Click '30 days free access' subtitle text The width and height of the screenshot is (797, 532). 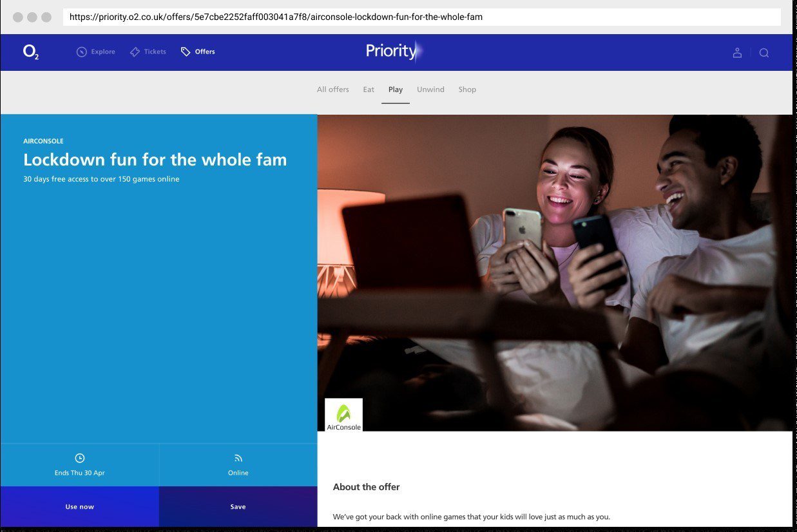(101, 179)
